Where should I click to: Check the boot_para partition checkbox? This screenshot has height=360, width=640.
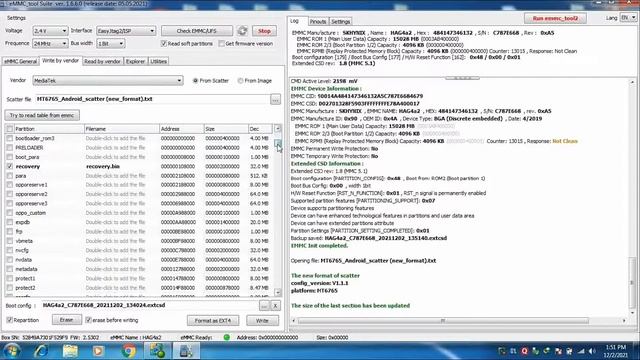click(9, 157)
